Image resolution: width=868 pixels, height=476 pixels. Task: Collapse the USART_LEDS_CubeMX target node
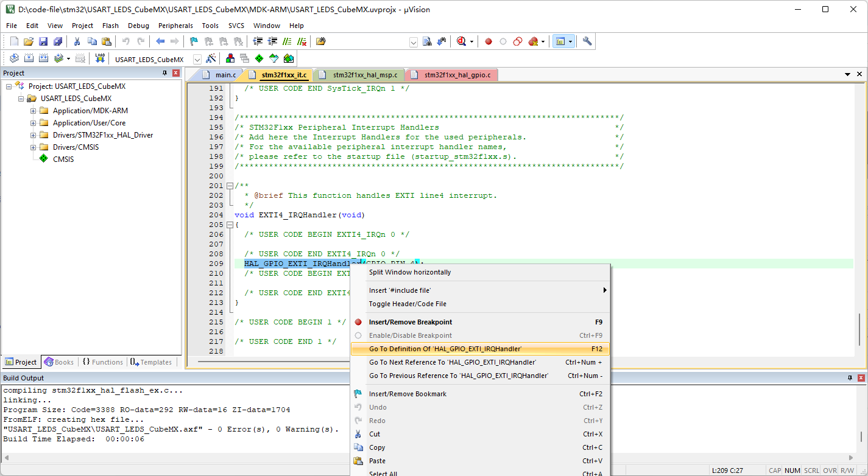point(21,99)
